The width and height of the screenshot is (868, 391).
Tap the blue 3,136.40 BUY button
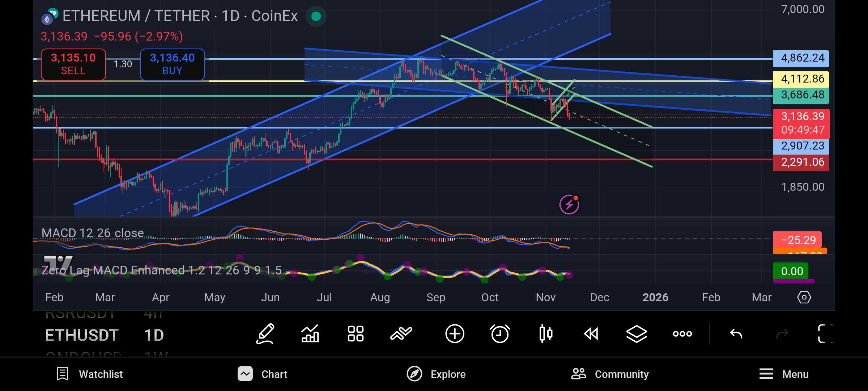pyautogui.click(x=172, y=64)
